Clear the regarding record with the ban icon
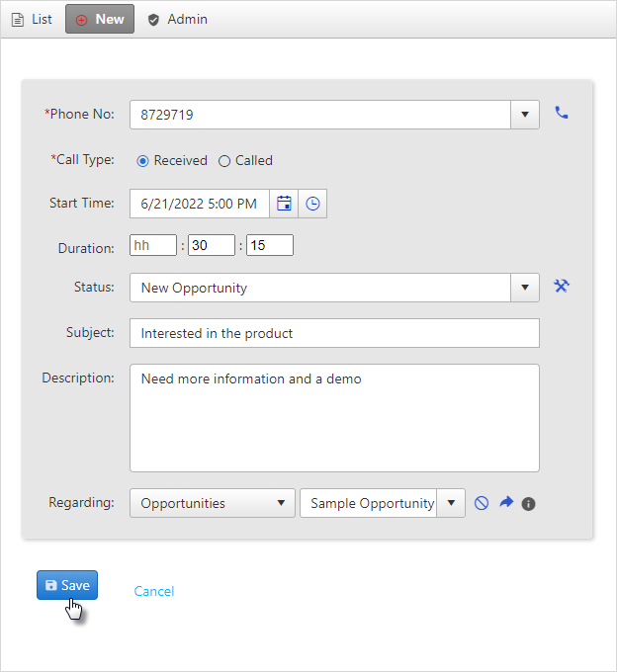 (x=482, y=503)
